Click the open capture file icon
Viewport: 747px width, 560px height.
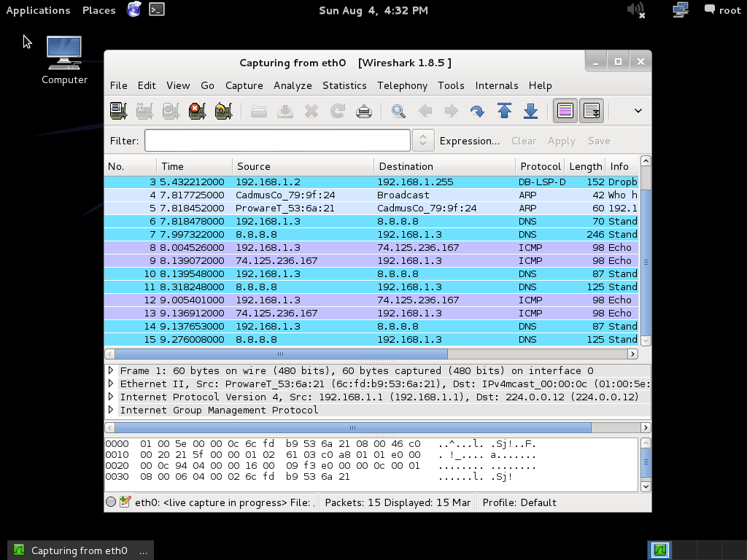click(259, 111)
